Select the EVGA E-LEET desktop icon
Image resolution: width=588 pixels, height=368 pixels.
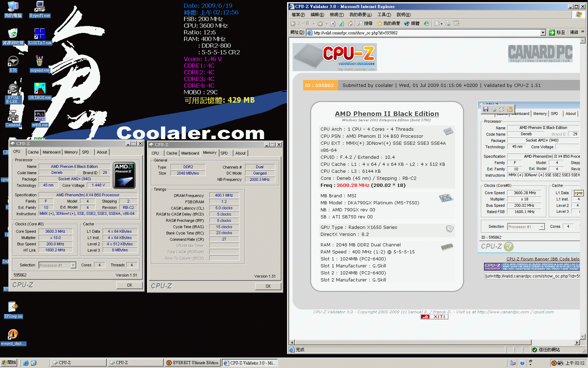13,93
